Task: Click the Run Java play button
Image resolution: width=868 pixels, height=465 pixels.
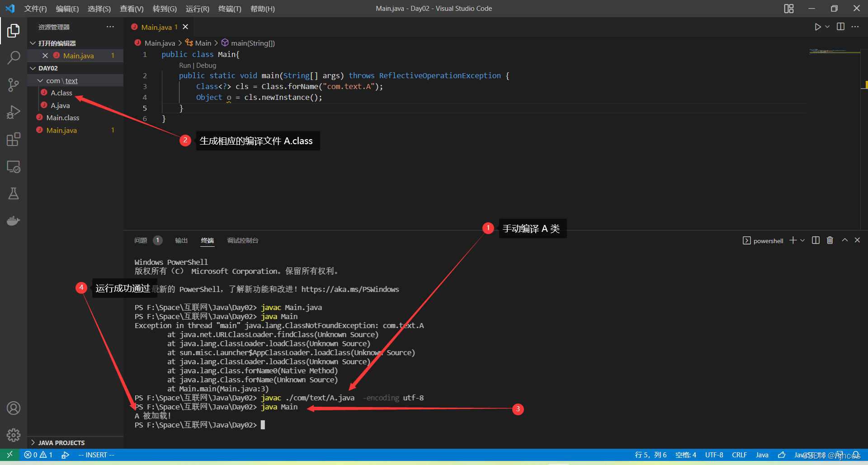Action: [817, 27]
